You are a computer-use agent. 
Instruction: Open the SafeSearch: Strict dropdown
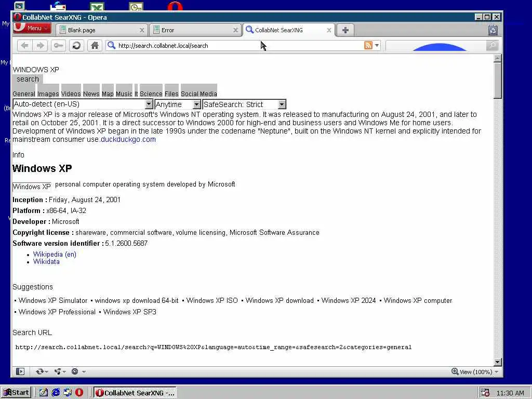[x=244, y=104]
